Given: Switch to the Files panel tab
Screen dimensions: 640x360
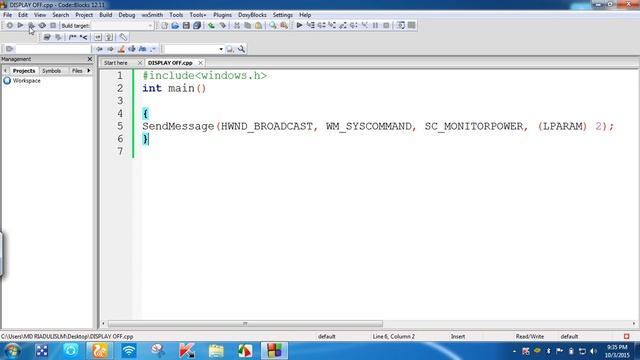Looking at the screenshot, I should pyautogui.click(x=77, y=71).
